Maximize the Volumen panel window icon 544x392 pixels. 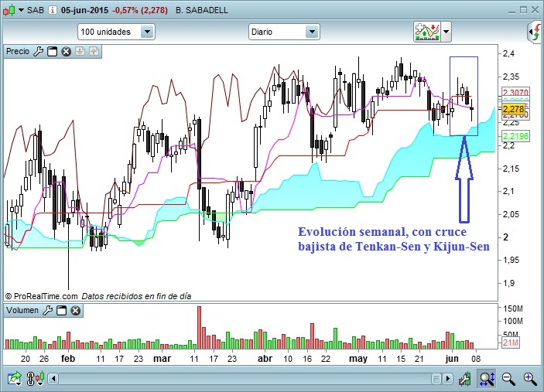tap(61, 311)
